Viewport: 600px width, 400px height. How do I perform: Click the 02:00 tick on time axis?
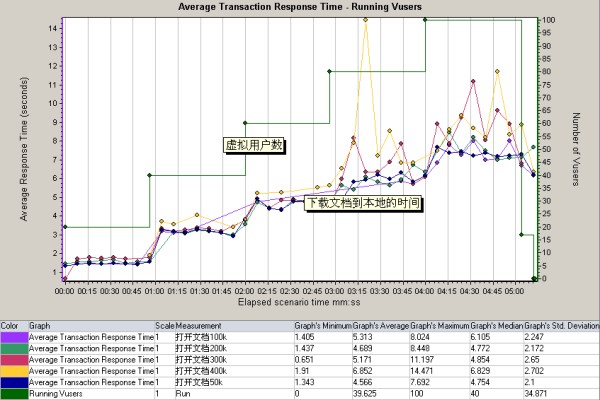[x=244, y=291]
